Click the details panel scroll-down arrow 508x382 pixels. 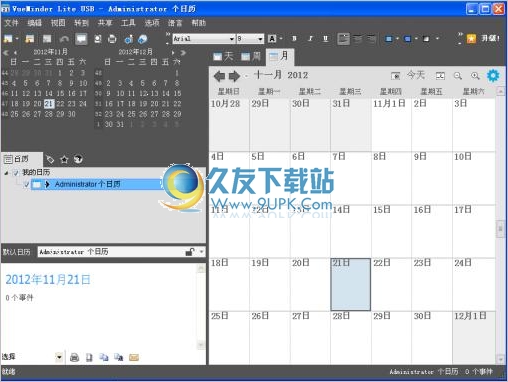(x=201, y=345)
